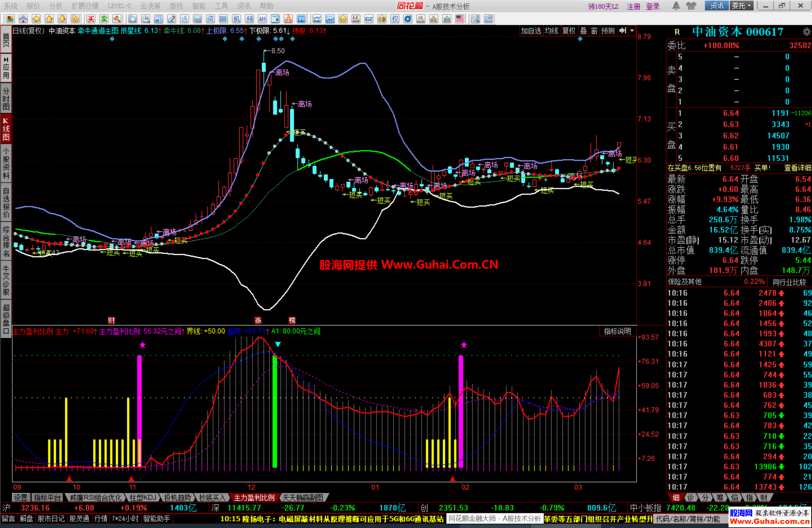Open the 工具 menu
This screenshot has height=528, width=812.
221,6
